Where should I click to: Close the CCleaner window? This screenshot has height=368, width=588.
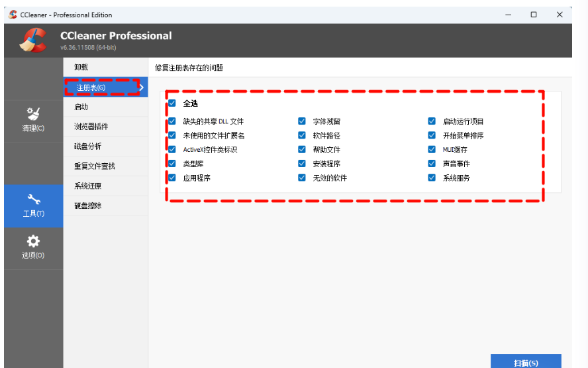pos(560,15)
